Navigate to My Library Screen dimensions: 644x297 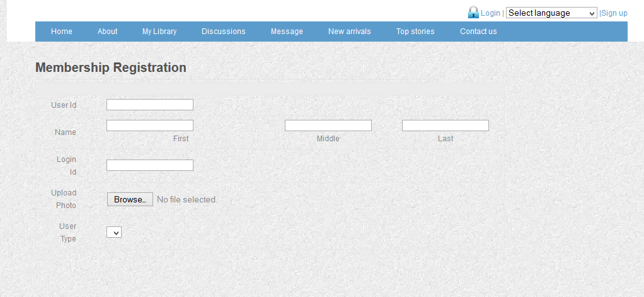pyautogui.click(x=159, y=32)
